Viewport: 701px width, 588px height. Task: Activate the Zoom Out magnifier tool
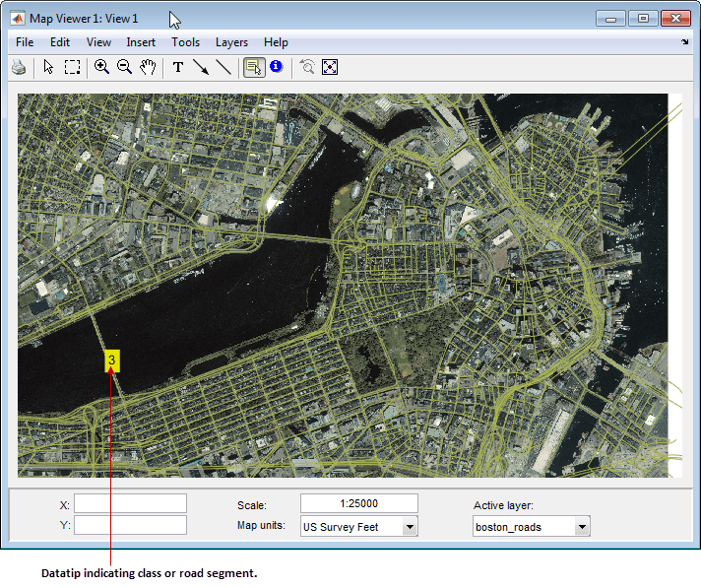(124, 67)
